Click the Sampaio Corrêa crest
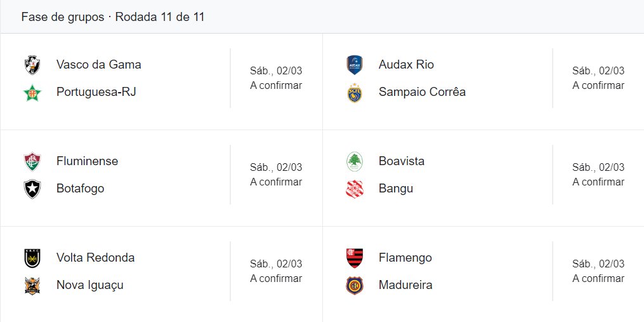Screen dimensions: 644x322 pyautogui.click(x=355, y=93)
